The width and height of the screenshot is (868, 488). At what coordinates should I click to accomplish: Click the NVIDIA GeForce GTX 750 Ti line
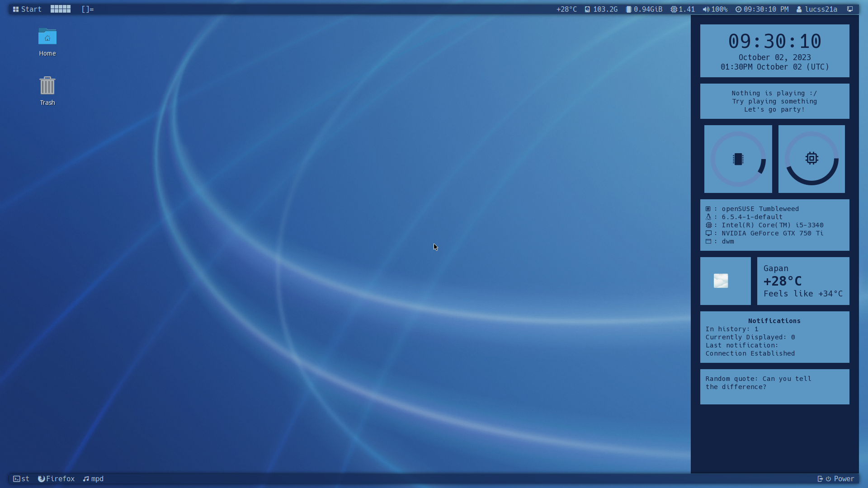point(764,233)
